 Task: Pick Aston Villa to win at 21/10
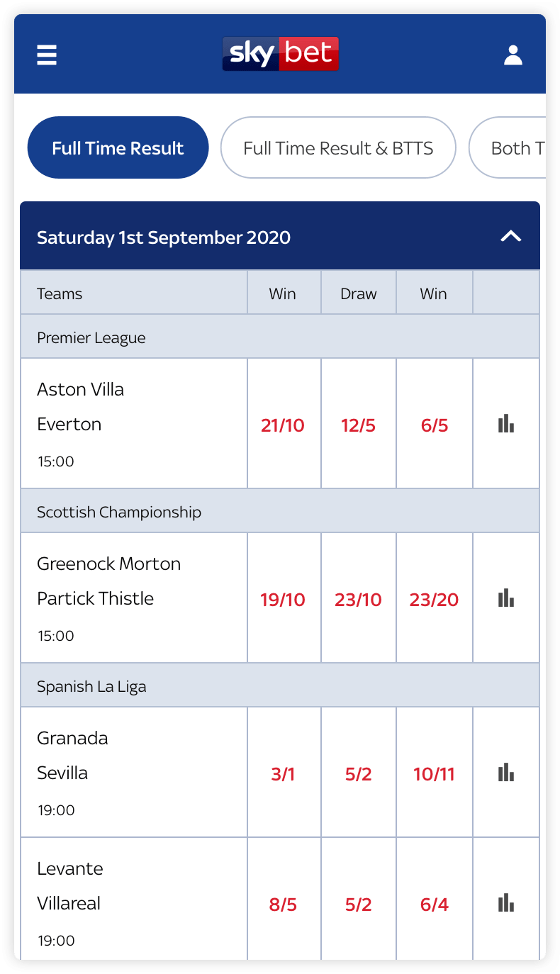pyautogui.click(x=284, y=425)
